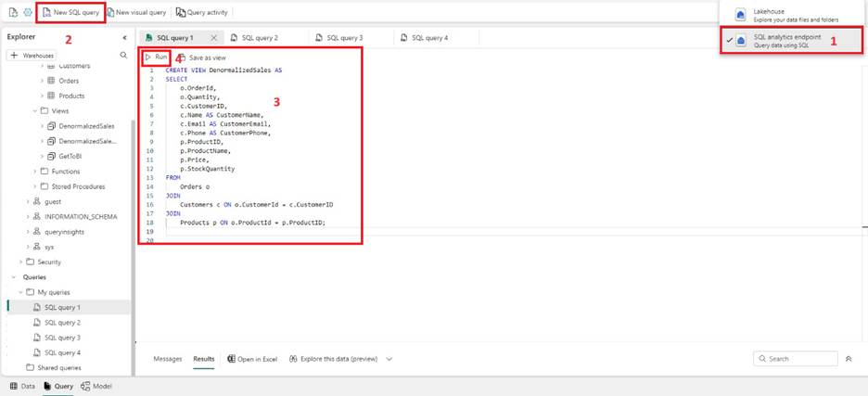Close the SQL query 1 tab
The image size is (868, 396).
pyautogui.click(x=214, y=38)
